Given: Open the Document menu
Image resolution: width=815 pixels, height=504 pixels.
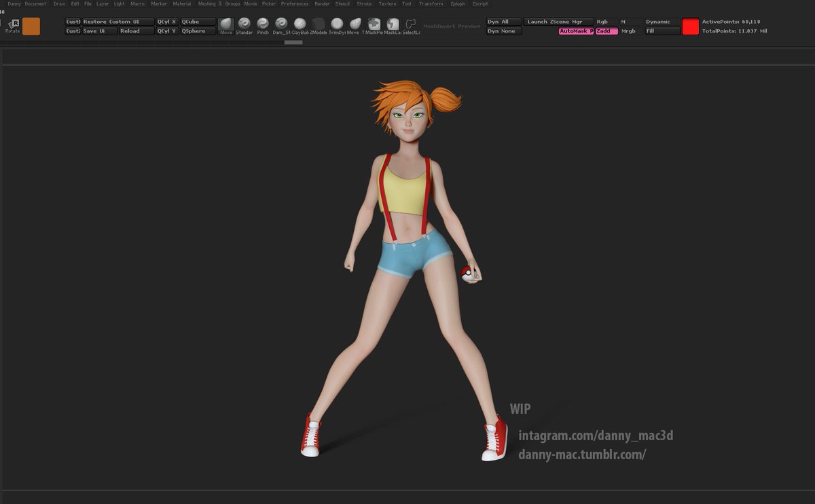Looking at the screenshot, I should click(x=35, y=4).
